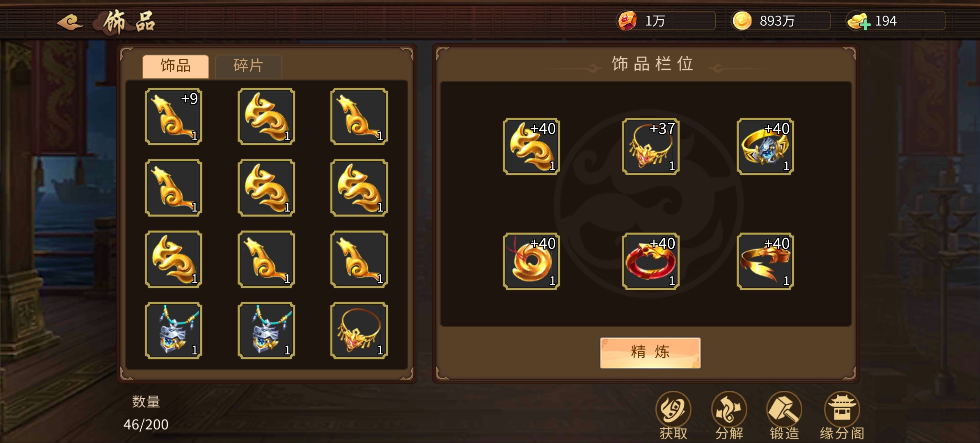The height and width of the screenshot is (443, 980).
Task: Select the first silver pendant necklace in inventory
Action: [x=174, y=331]
